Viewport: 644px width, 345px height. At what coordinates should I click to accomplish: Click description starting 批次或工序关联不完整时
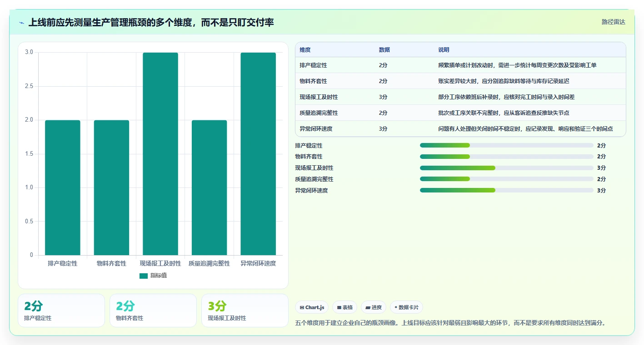504,113
